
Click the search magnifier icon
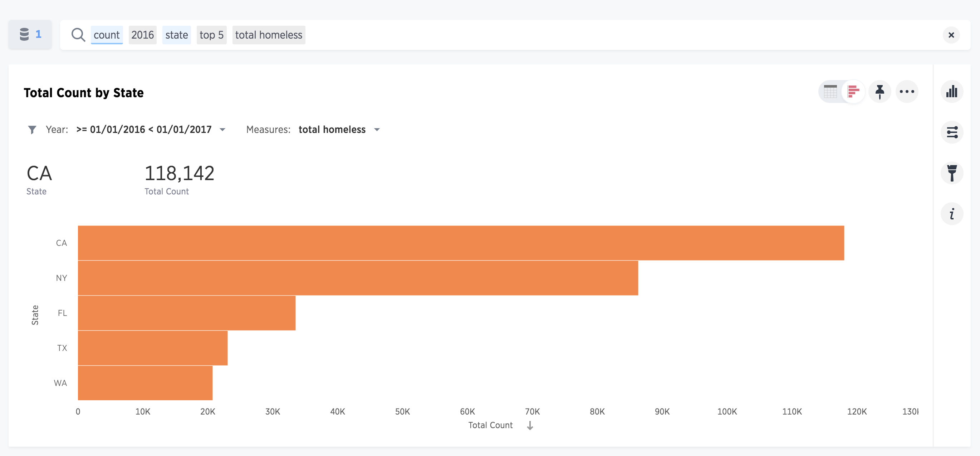tap(78, 35)
